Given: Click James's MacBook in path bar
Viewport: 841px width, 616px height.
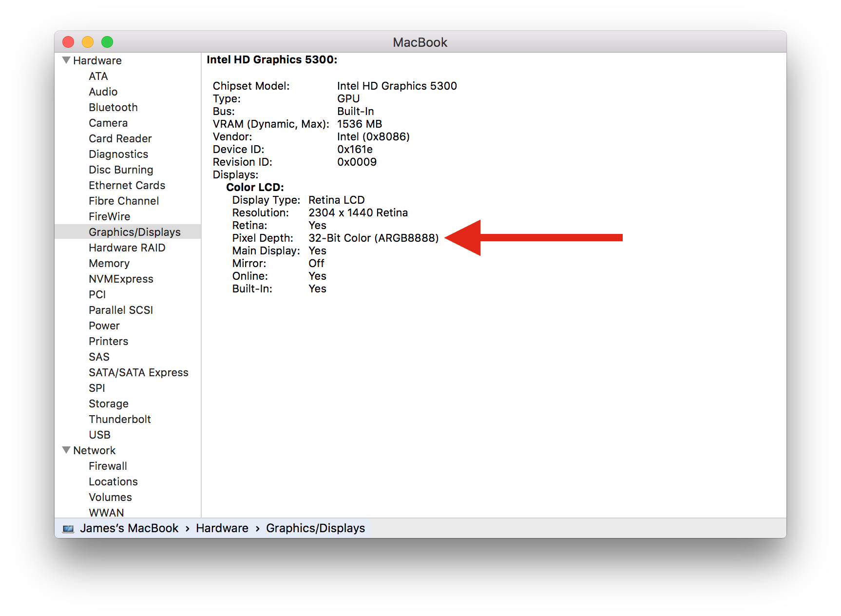Looking at the screenshot, I should click(129, 528).
